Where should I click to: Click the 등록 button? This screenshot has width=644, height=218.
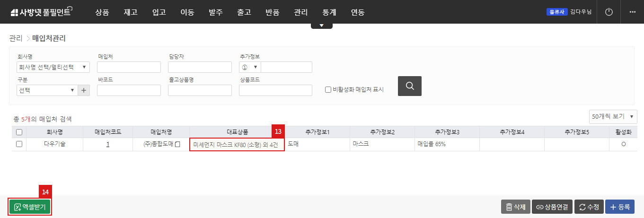tap(619, 207)
